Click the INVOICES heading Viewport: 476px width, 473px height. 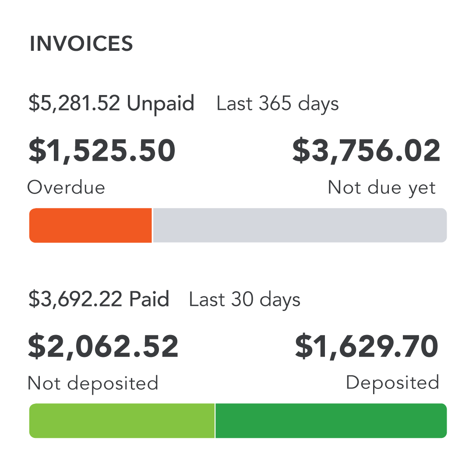tap(81, 44)
